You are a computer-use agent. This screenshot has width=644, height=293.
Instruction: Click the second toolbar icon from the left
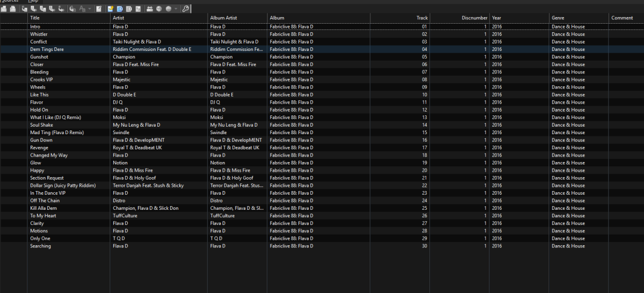pos(12,9)
